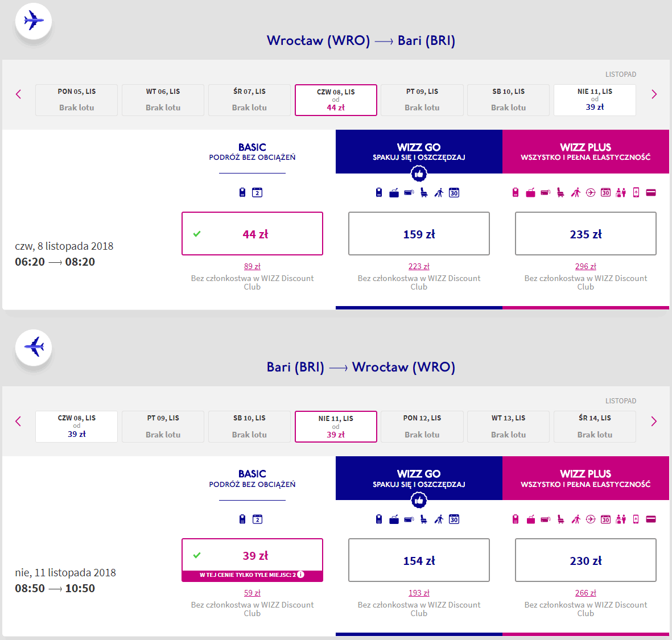Screen dimensions: 672x640
Task: Select the 159 zł WIZZ GO outbound fare
Action: click(419, 234)
